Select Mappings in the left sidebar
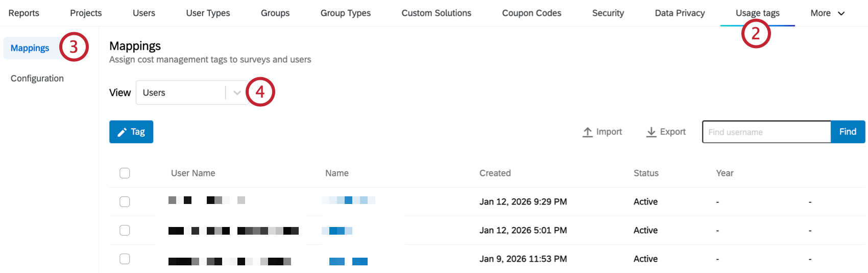Viewport: 868px width, 273px height. (30, 48)
